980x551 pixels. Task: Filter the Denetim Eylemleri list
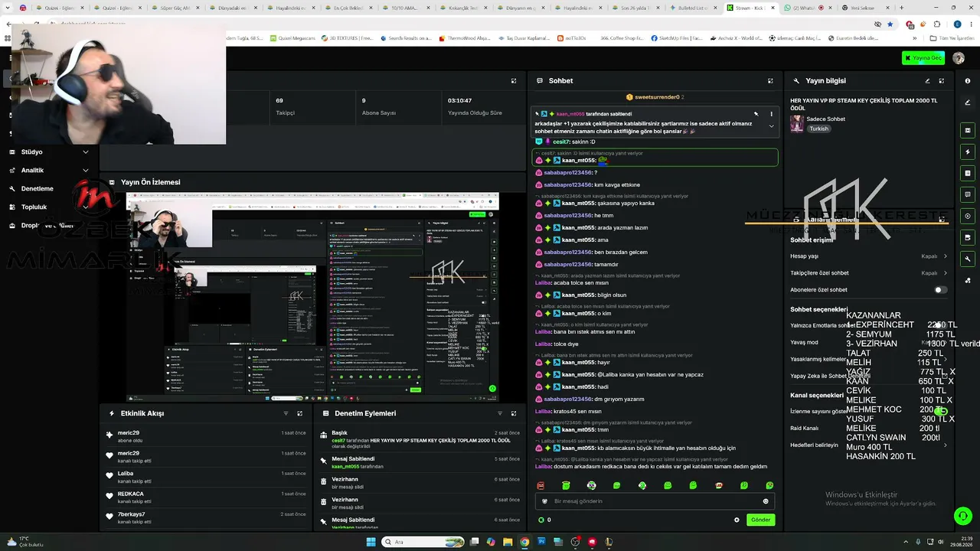[x=500, y=413]
